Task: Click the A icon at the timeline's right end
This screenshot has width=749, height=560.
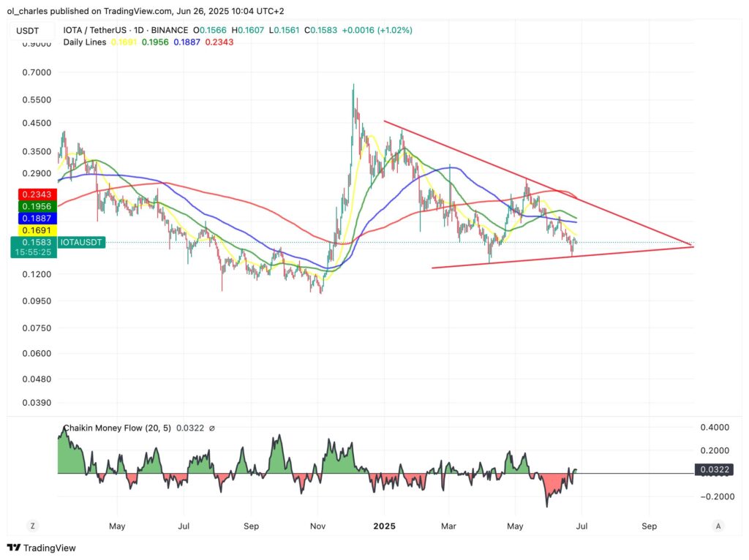Action: pos(718,526)
